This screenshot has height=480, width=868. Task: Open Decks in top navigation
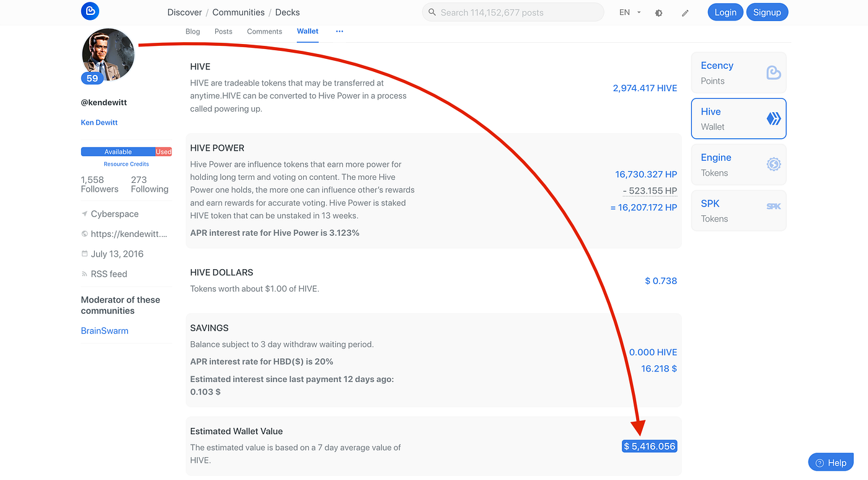pos(288,12)
